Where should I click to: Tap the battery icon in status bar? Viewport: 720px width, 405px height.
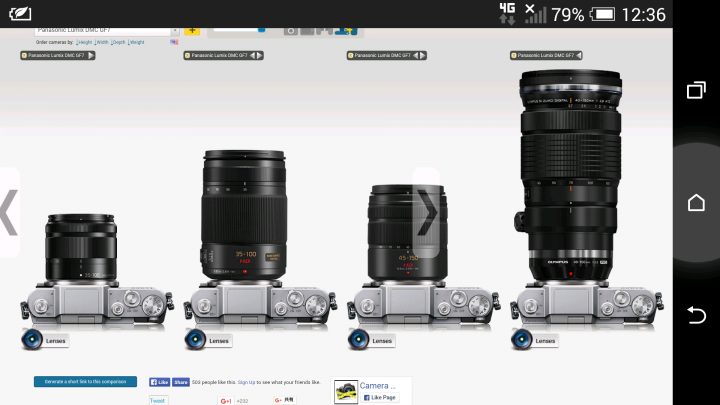pyautogui.click(x=602, y=14)
